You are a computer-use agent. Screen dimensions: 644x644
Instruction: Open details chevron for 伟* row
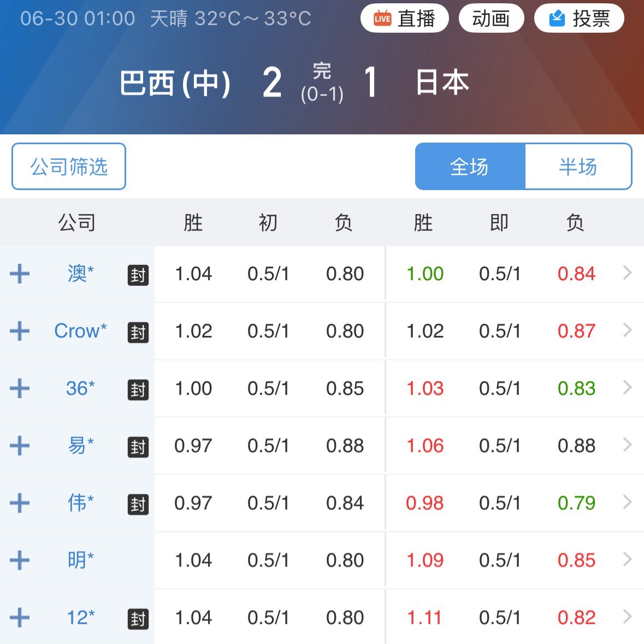pyautogui.click(x=627, y=502)
